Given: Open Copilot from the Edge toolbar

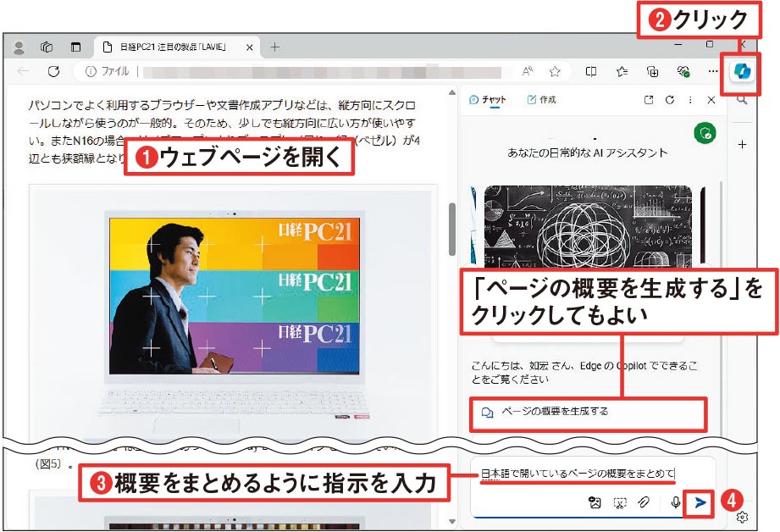Looking at the screenshot, I should click(x=741, y=73).
